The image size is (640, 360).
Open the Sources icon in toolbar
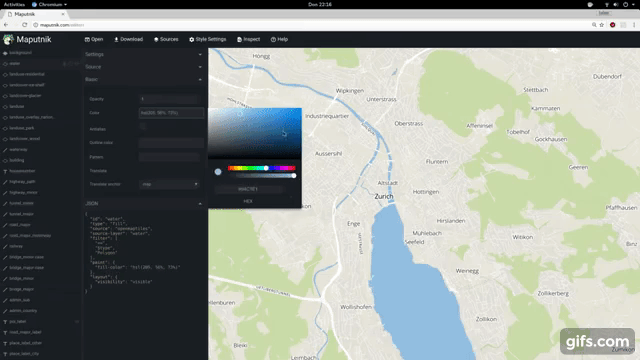coord(156,40)
